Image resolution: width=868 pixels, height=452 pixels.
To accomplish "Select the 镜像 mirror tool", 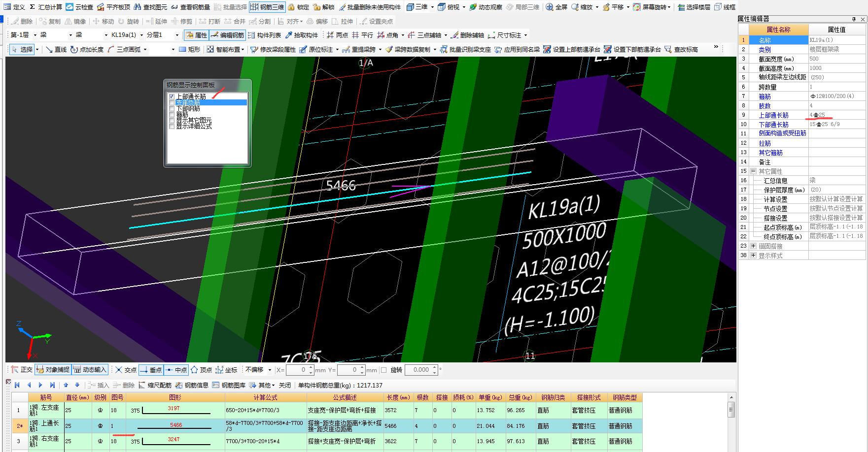I will pos(75,21).
